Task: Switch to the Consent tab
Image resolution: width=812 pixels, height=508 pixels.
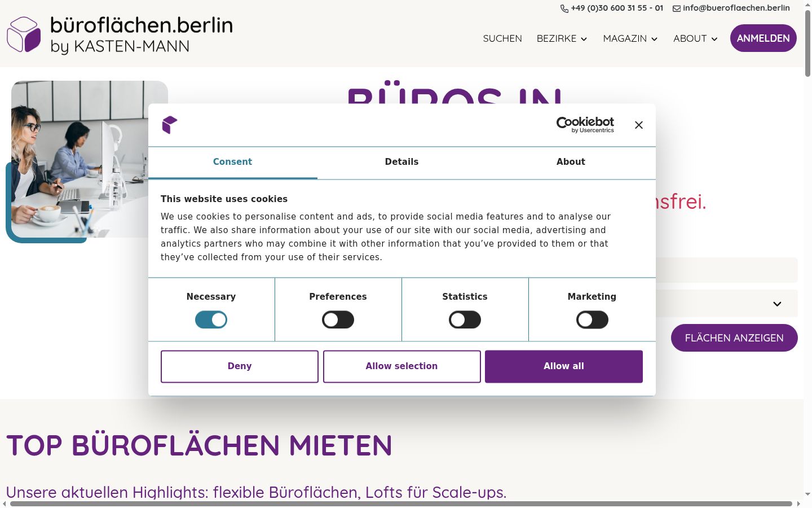Action: 232,162
